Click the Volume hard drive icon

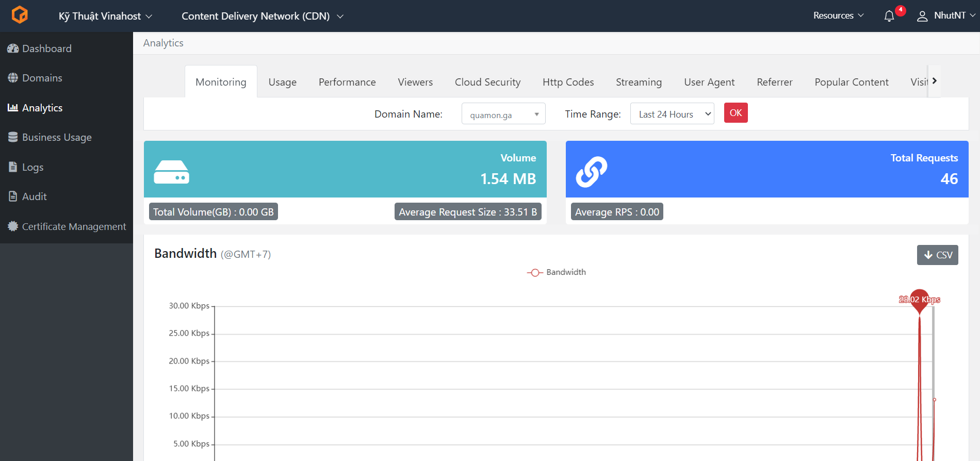172,172
